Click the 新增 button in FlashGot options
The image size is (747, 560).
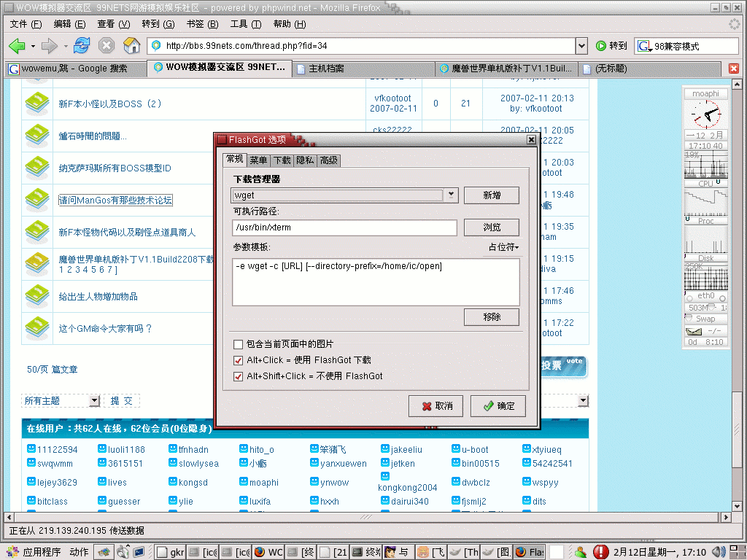coord(492,195)
